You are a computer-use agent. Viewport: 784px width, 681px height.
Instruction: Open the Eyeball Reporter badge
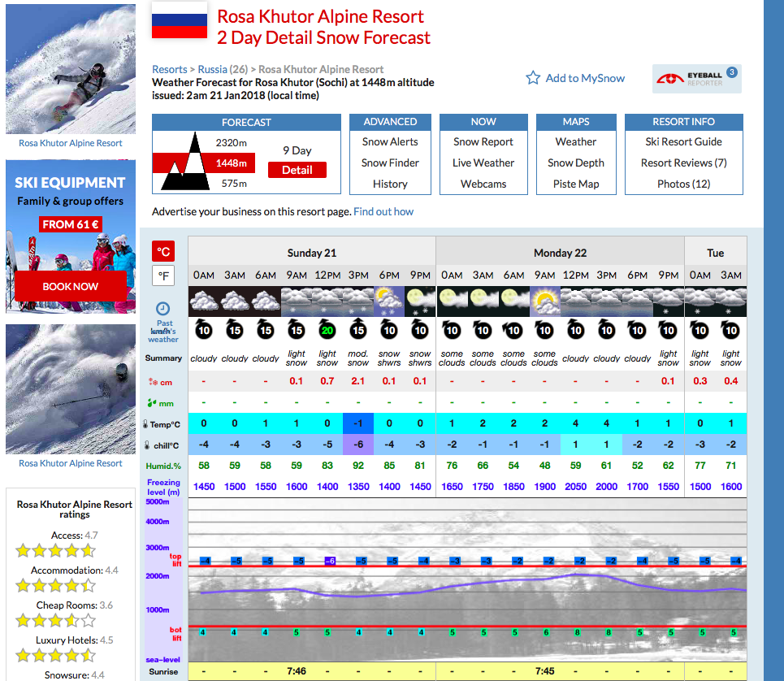(697, 79)
